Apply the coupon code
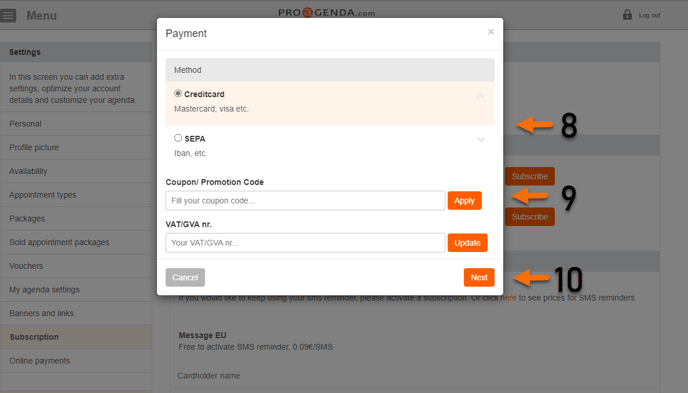This screenshot has width=688, height=393. [465, 200]
